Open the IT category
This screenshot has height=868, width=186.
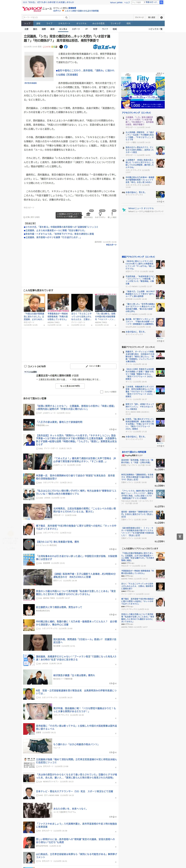[86, 29]
